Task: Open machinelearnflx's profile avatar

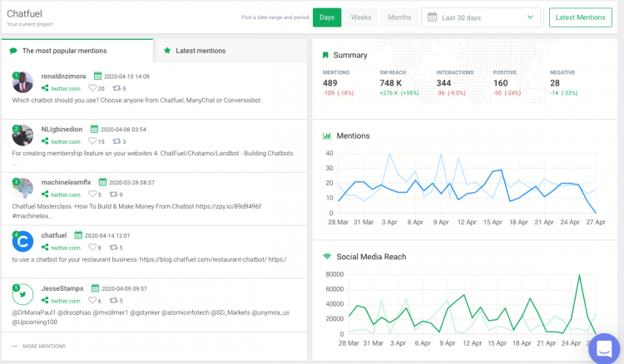Action: click(22, 188)
